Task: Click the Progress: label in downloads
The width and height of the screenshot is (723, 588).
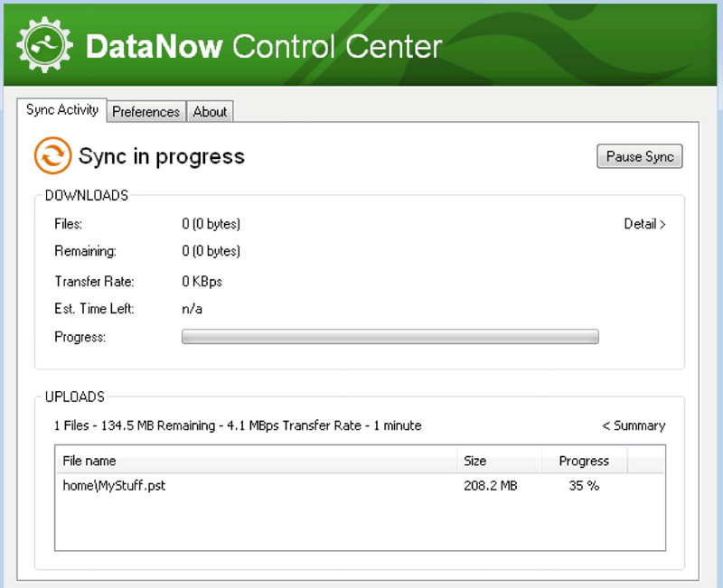Action: pyautogui.click(x=80, y=337)
